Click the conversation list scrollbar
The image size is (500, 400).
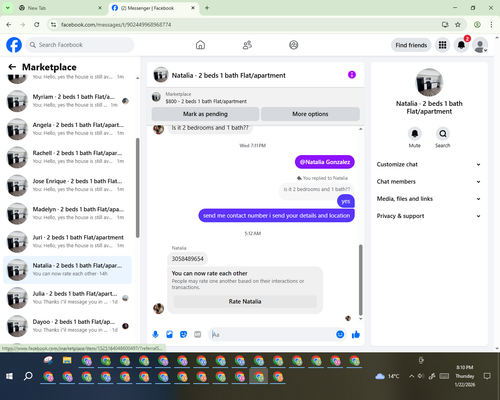138,188
